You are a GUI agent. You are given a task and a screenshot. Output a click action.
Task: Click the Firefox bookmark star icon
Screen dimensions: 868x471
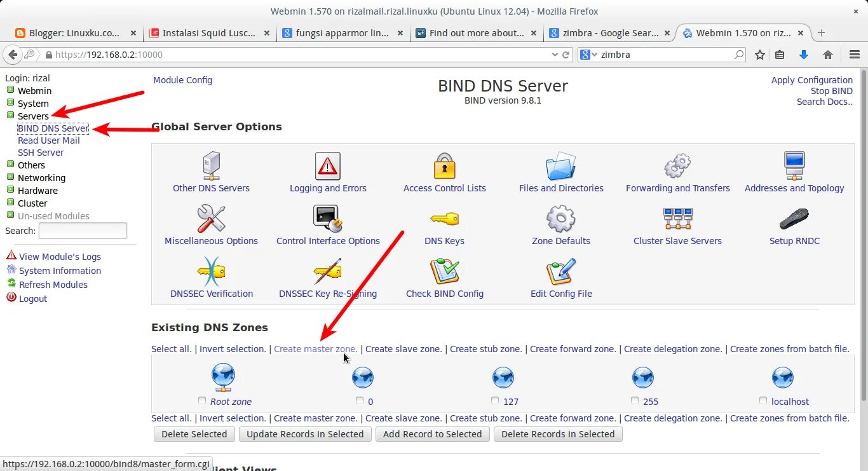(760, 55)
